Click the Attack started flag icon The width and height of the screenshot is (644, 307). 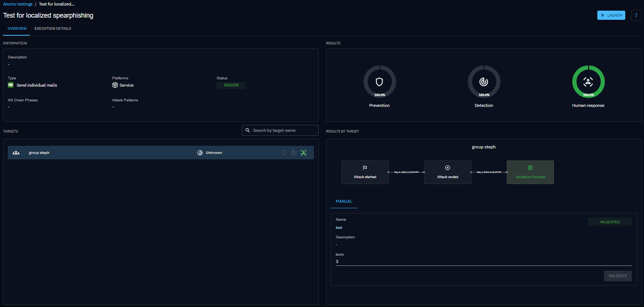coord(365,168)
